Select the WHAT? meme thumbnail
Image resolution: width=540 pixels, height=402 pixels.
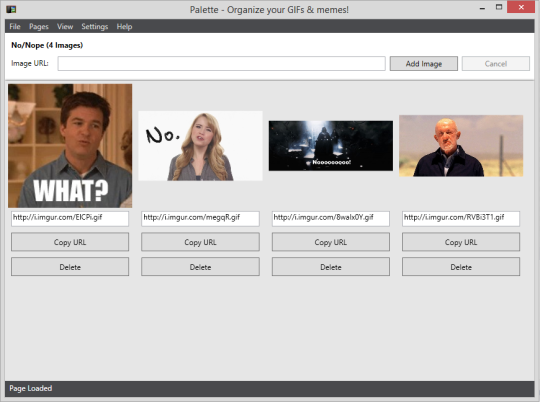[x=70, y=146]
